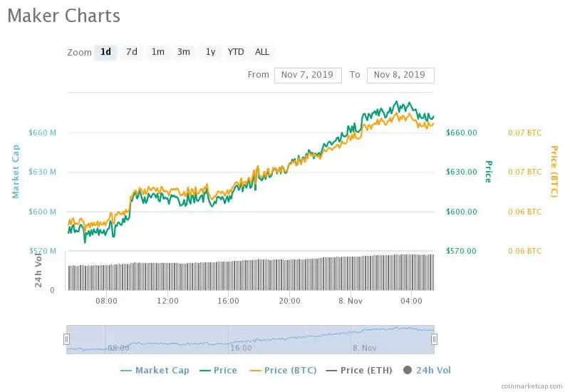Open the coinmarketcap.com credit link
The width and height of the screenshot is (570, 392).
(532, 385)
